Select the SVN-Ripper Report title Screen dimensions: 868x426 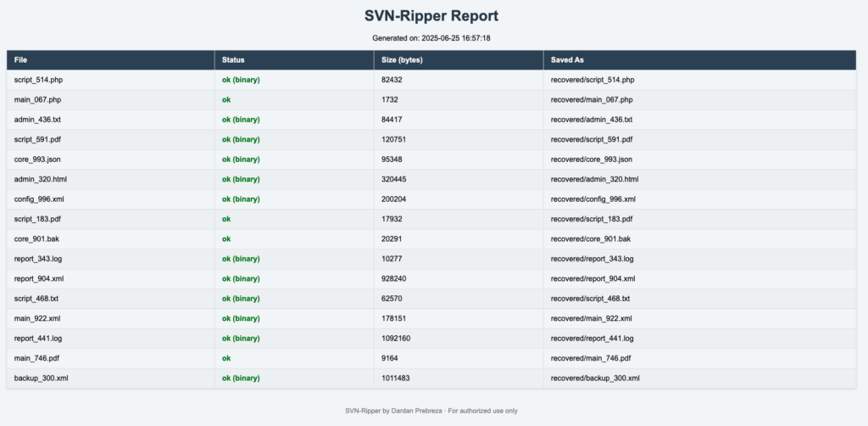click(431, 16)
